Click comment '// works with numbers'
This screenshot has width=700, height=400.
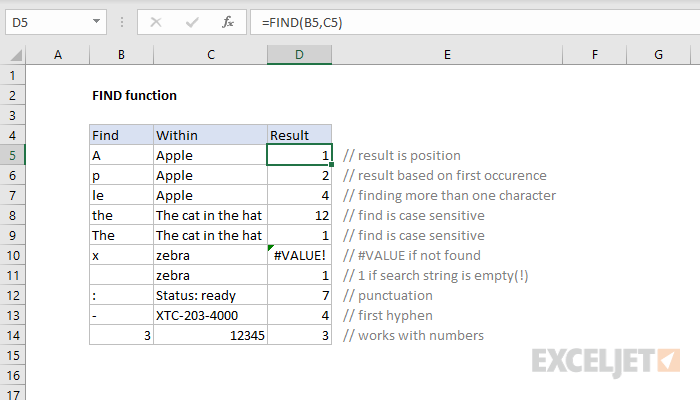[x=413, y=335]
